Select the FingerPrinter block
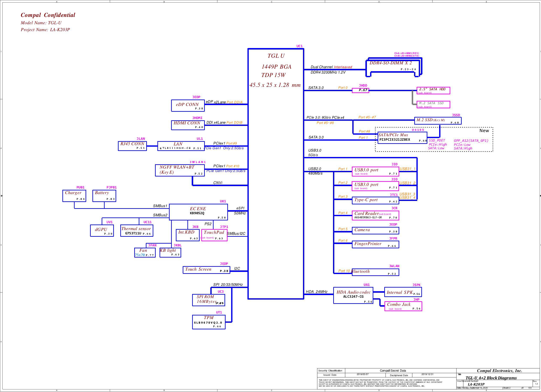 pyautogui.click(x=375, y=244)
